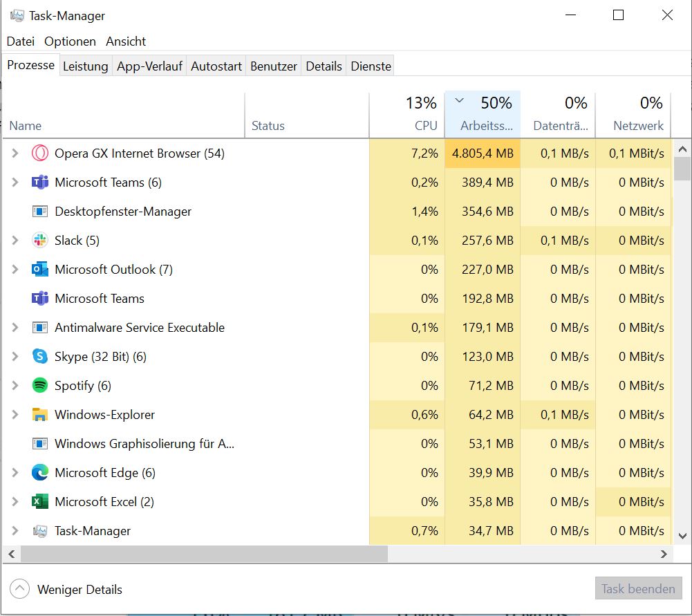Collapse view with Weniger Details arrow icon

click(x=19, y=589)
